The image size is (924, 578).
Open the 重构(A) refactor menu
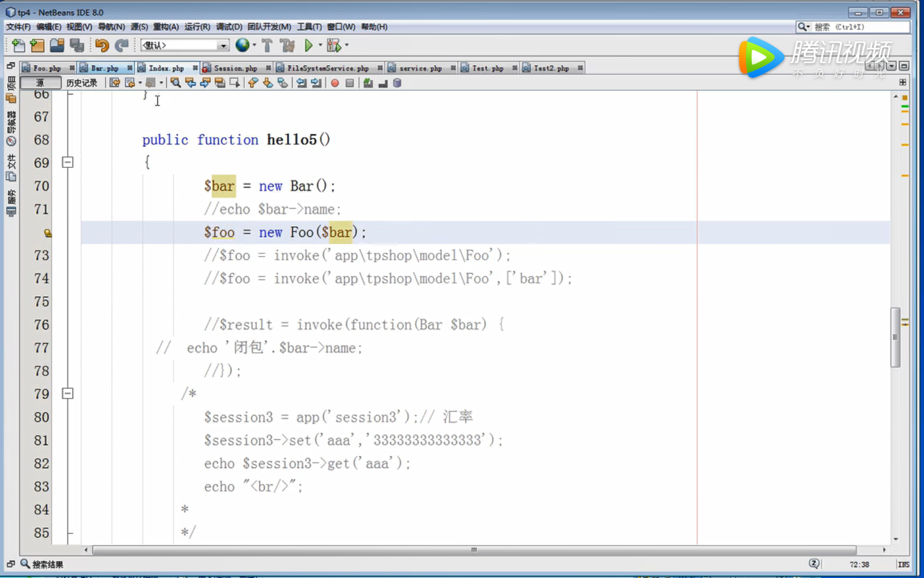tap(166, 26)
